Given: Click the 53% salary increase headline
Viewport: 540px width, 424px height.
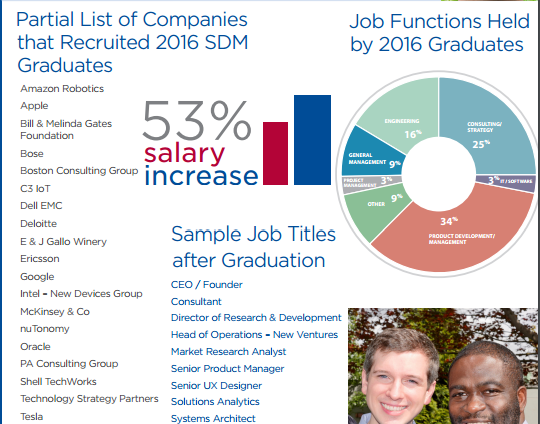Looking at the screenshot, I should point(200,142).
